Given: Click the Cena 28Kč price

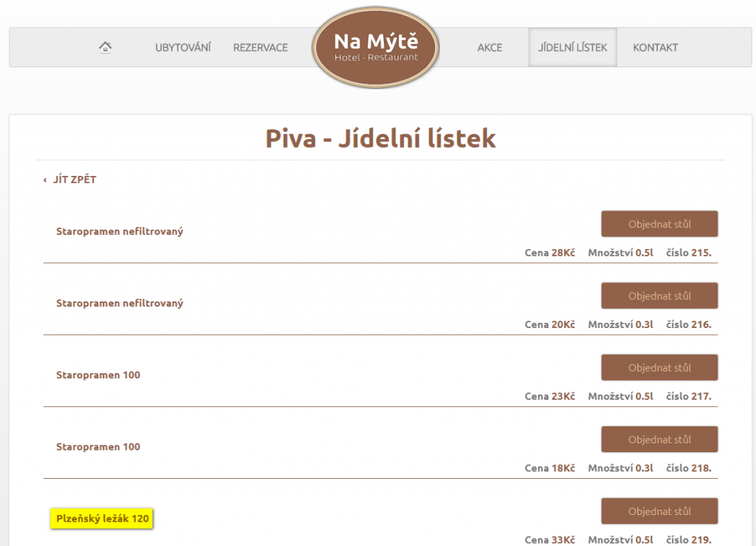Looking at the screenshot, I should 549,253.
